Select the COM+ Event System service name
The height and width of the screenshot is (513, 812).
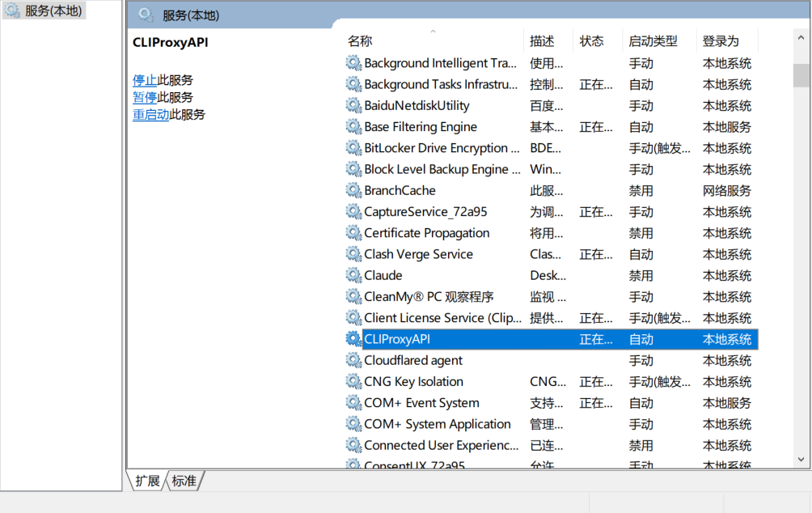coord(421,403)
